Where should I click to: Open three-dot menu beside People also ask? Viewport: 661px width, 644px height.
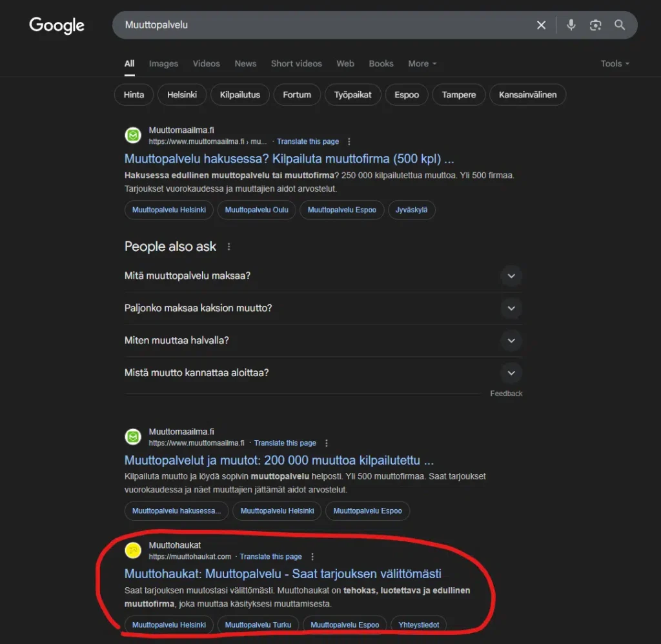click(x=229, y=247)
